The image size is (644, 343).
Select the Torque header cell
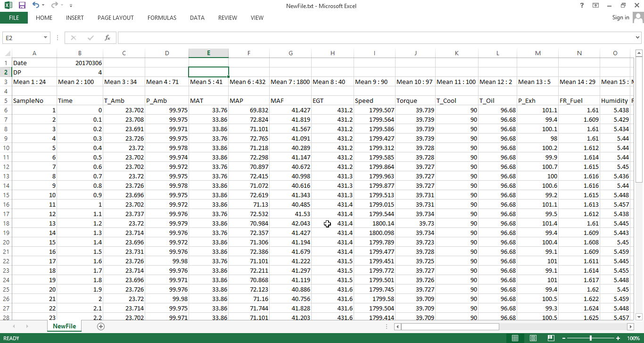point(415,100)
